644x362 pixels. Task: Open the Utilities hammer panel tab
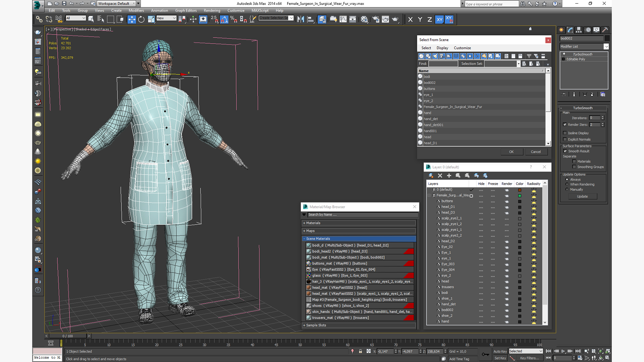pyautogui.click(x=605, y=30)
